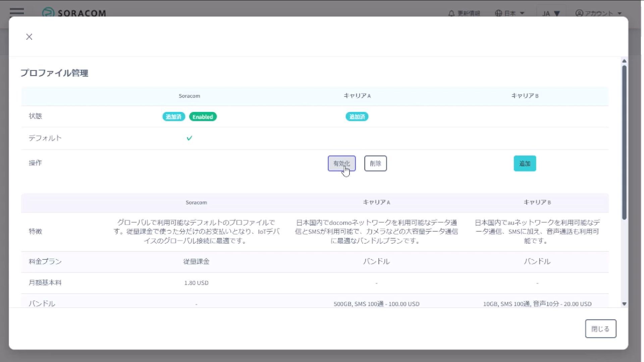Click the 10GB, SMS 100通 bundle text

[x=537, y=304]
